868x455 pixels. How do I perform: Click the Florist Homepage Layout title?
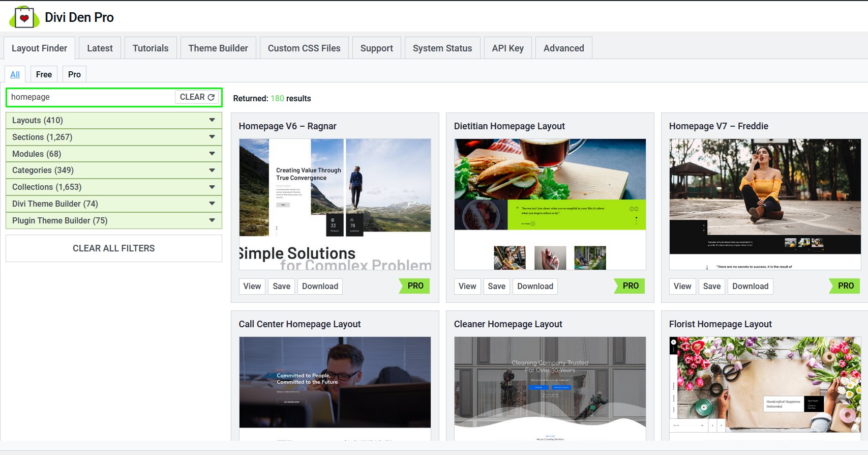(721, 324)
